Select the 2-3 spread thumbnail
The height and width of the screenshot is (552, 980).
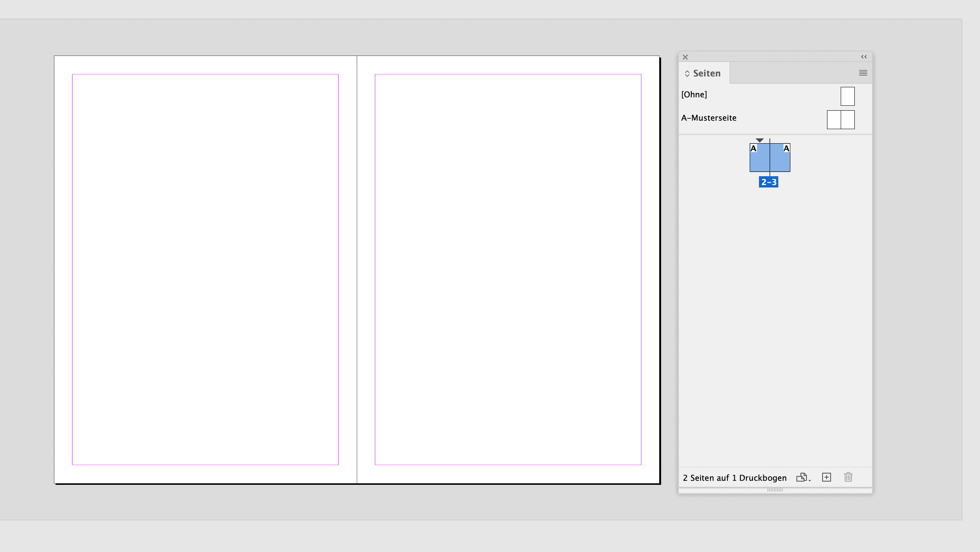(770, 157)
